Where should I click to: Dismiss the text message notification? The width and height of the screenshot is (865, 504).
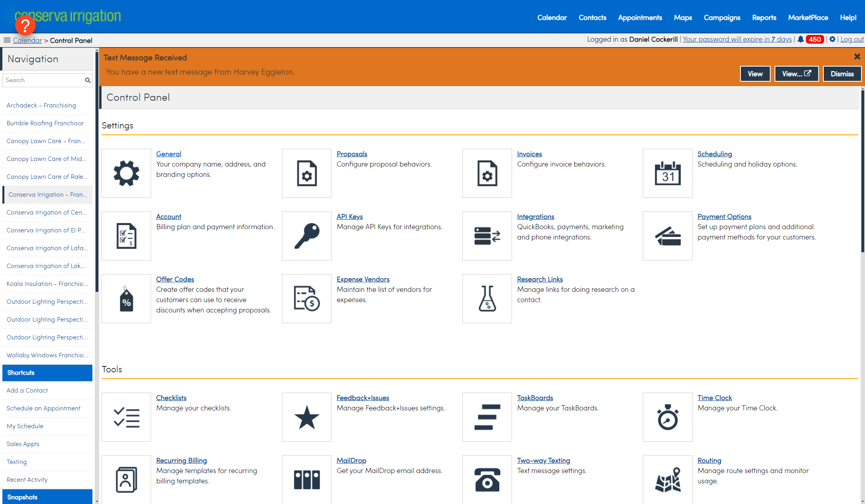tap(842, 74)
